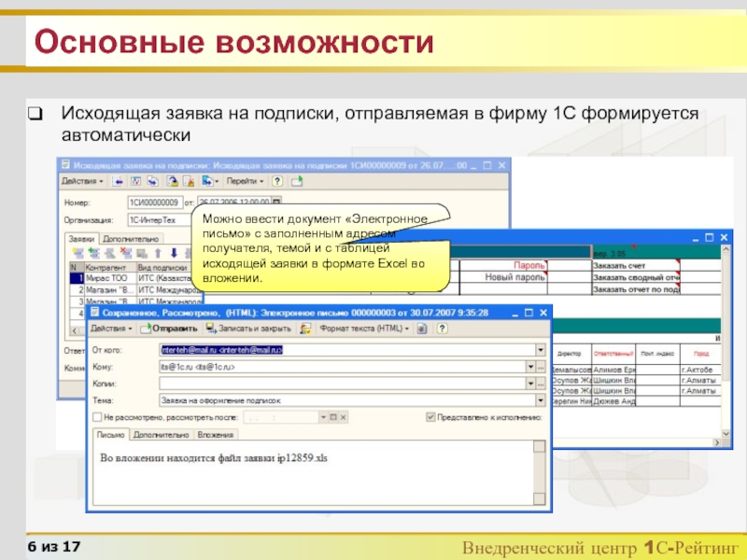The width and height of the screenshot is (747, 560).
Task: Click the spreadsheet horizontal scrollbar right arrow
Action: tap(716, 442)
